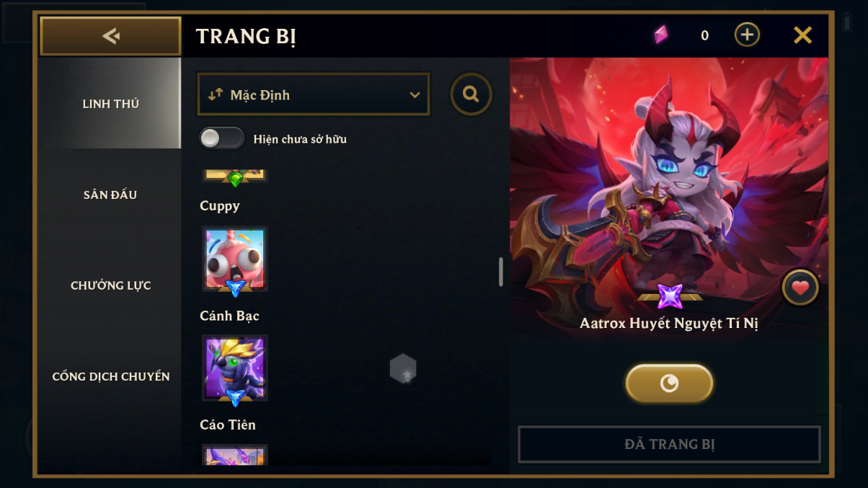Viewport: 868px width, 488px height.
Task: Open the search magnifier icon
Action: click(471, 94)
